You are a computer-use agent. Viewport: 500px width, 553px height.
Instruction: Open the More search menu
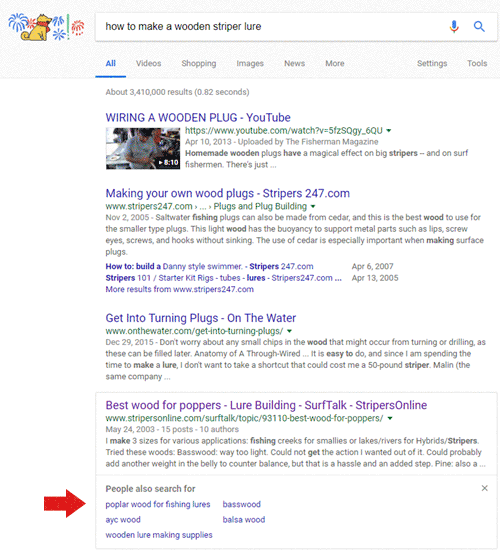click(335, 63)
